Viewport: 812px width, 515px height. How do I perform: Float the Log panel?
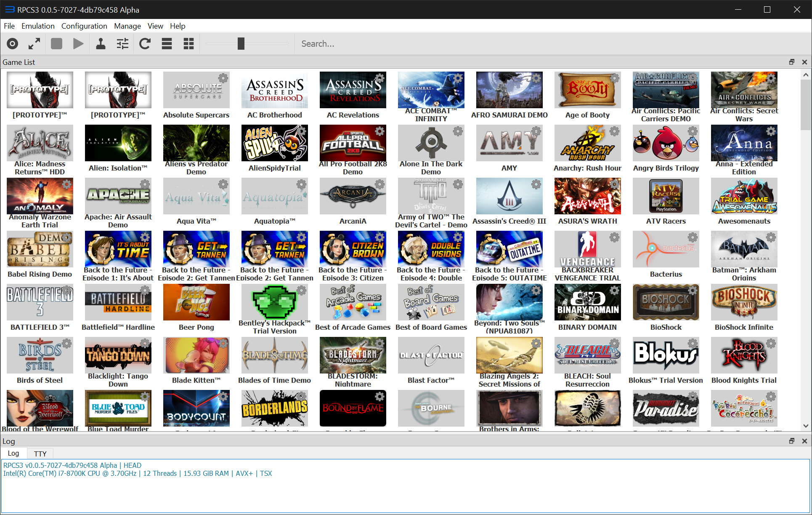tap(792, 441)
